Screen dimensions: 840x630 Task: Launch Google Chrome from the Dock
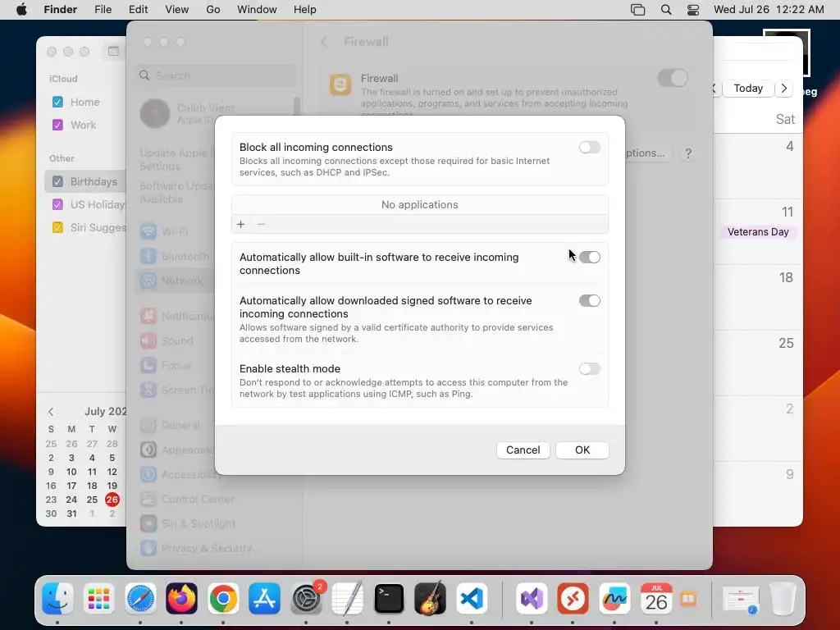click(x=223, y=598)
